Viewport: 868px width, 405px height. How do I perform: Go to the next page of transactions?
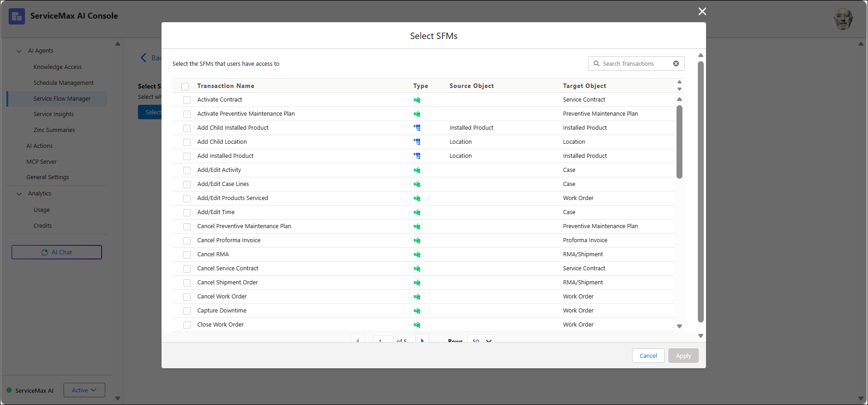[422, 340]
